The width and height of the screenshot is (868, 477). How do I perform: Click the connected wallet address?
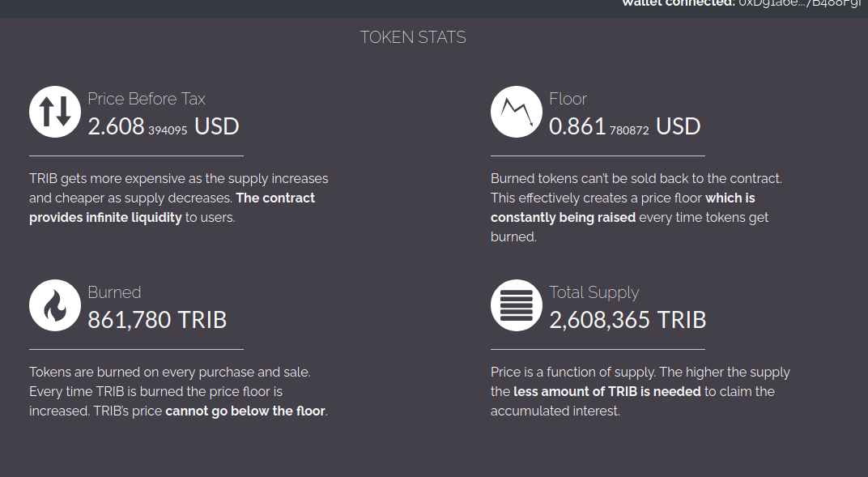point(799,4)
